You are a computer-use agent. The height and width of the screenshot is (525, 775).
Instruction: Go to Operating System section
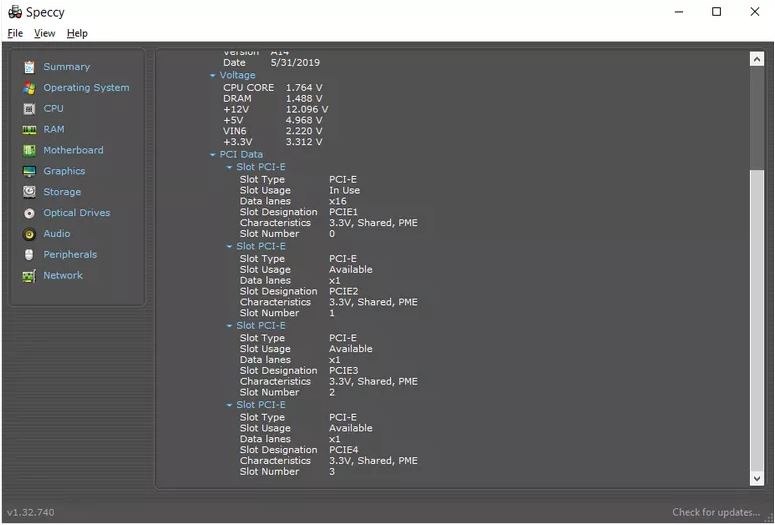86,88
